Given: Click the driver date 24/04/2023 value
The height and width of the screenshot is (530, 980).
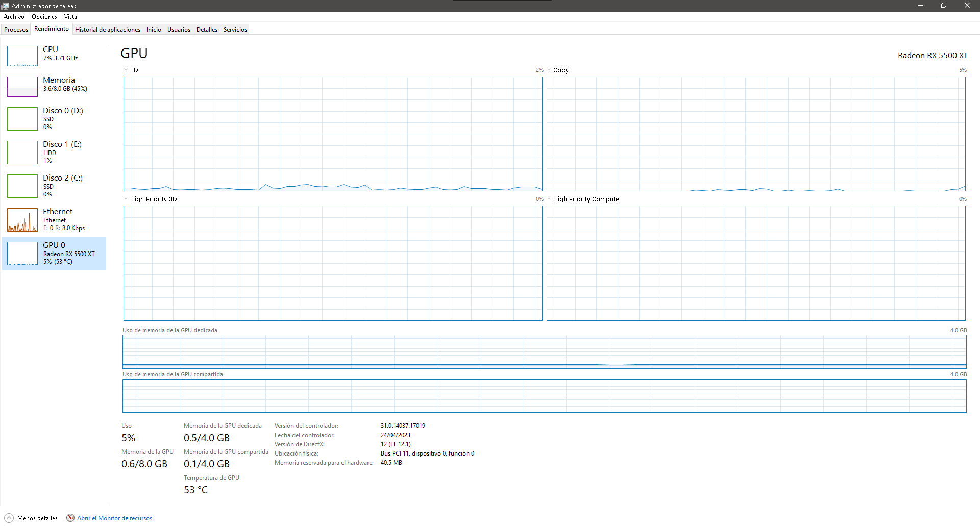Looking at the screenshot, I should pyautogui.click(x=396, y=435).
